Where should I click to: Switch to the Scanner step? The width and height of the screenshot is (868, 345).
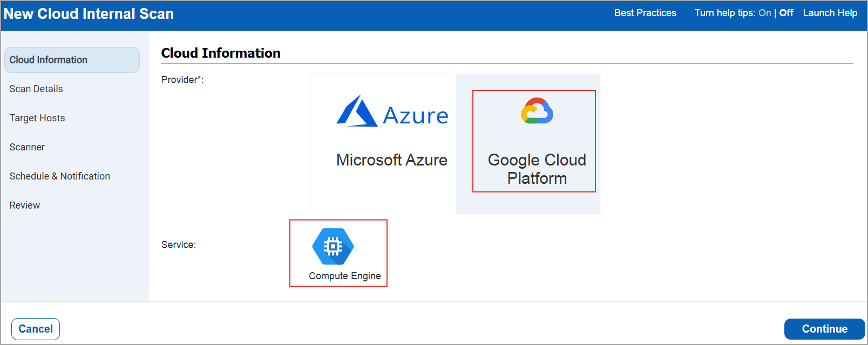pyautogui.click(x=27, y=147)
